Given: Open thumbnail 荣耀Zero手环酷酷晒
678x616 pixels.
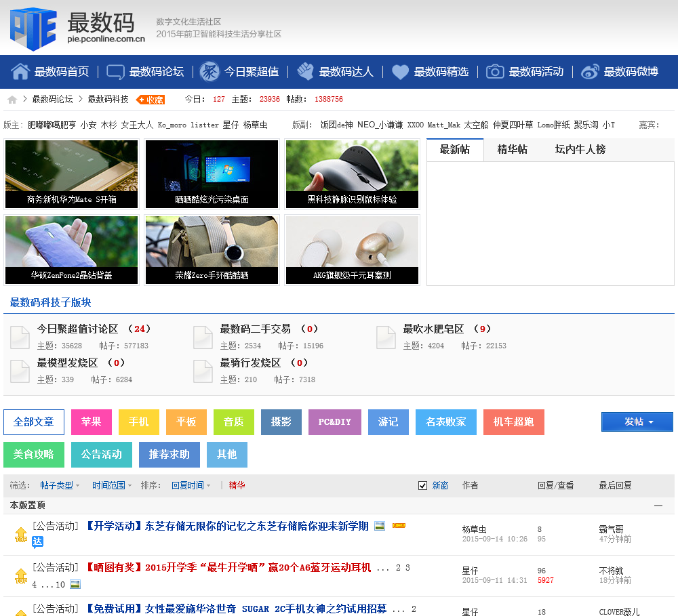Looking at the screenshot, I should pos(212,250).
